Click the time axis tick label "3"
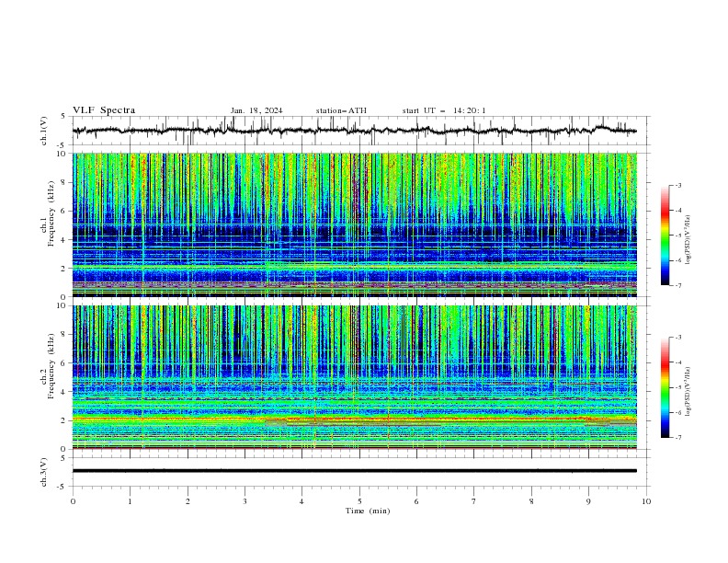The image size is (728, 563). click(x=245, y=501)
